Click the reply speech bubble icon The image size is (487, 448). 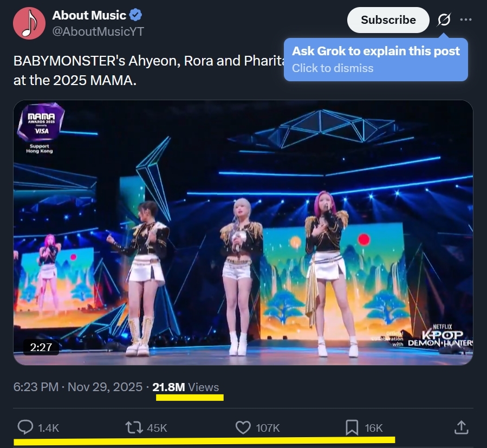pyautogui.click(x=25, y=428)
